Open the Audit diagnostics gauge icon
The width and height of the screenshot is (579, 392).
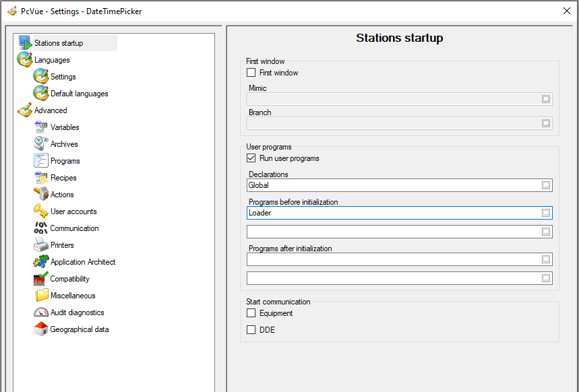40,313
